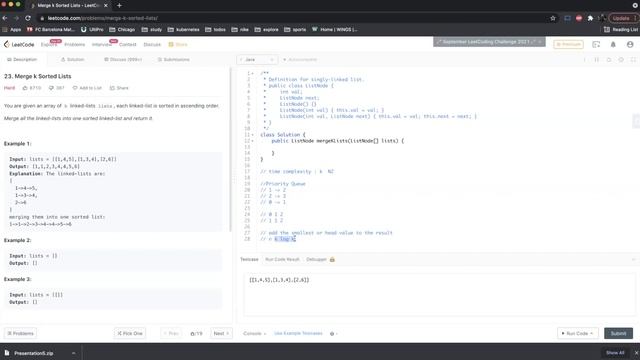
Task: Open download item options chevron
Action: coord(73,353)
